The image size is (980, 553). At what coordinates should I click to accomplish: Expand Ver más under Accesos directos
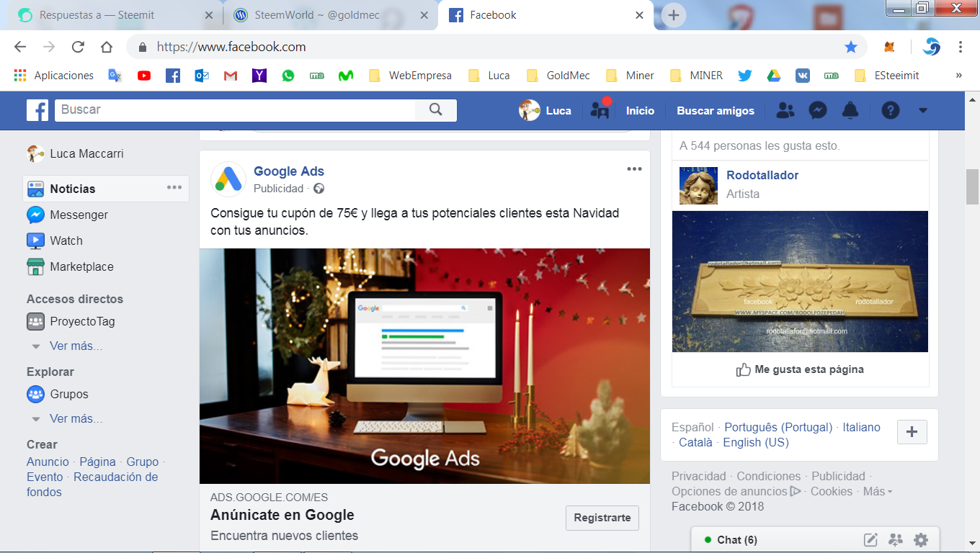point(76,346)
